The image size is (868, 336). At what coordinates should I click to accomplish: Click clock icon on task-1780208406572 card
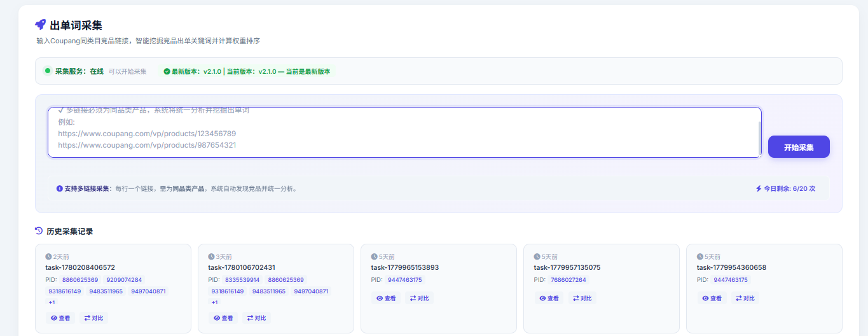pyautogui.click(x=48, y=256)
